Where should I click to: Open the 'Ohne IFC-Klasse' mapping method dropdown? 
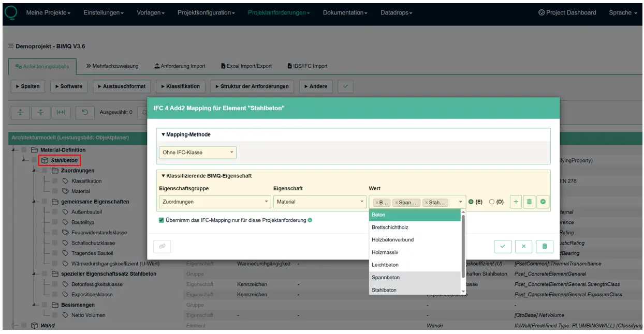(x=197, y=153)
